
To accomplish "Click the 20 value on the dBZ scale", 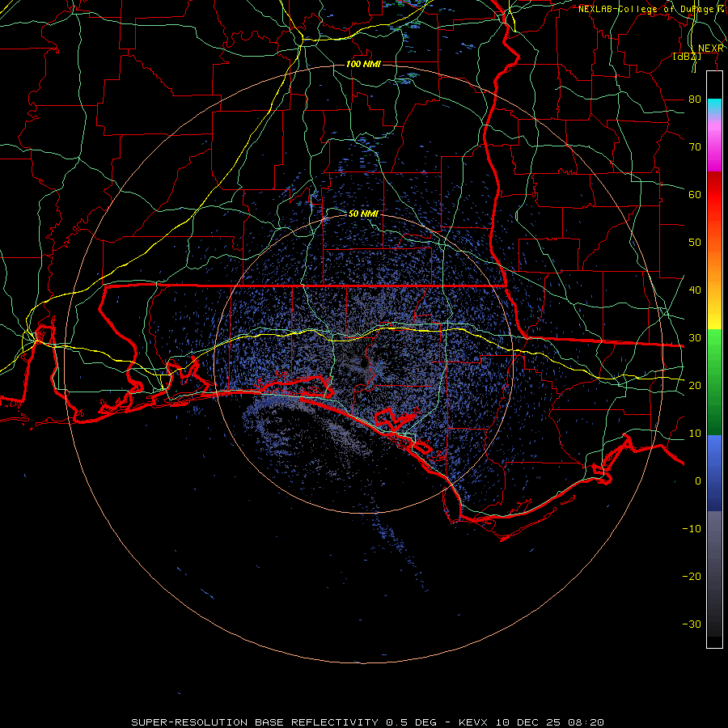I will (x=695, y=385).
